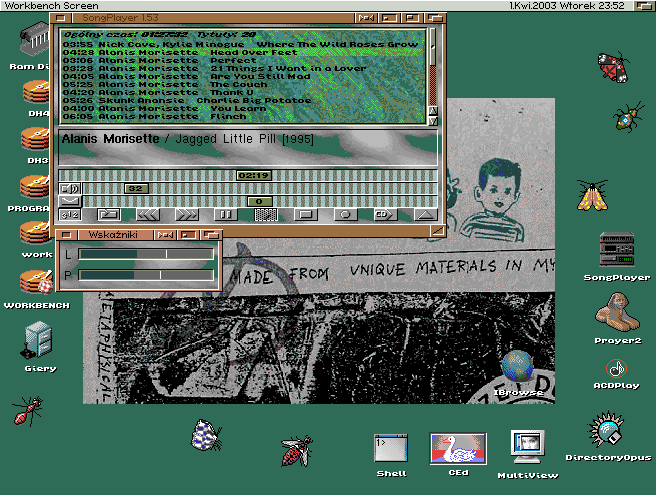656x495 pixels.
Task: Click the CD button in SongPlayer
Action: [385, 215]
